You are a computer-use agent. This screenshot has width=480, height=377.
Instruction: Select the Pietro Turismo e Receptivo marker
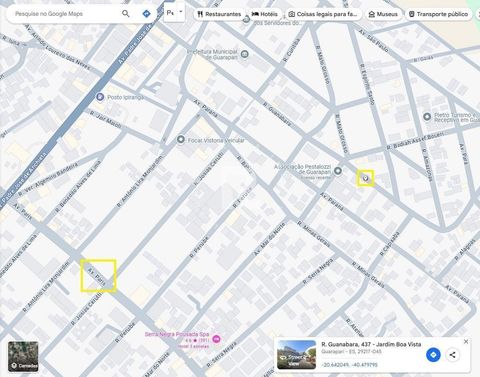(427, 117)
